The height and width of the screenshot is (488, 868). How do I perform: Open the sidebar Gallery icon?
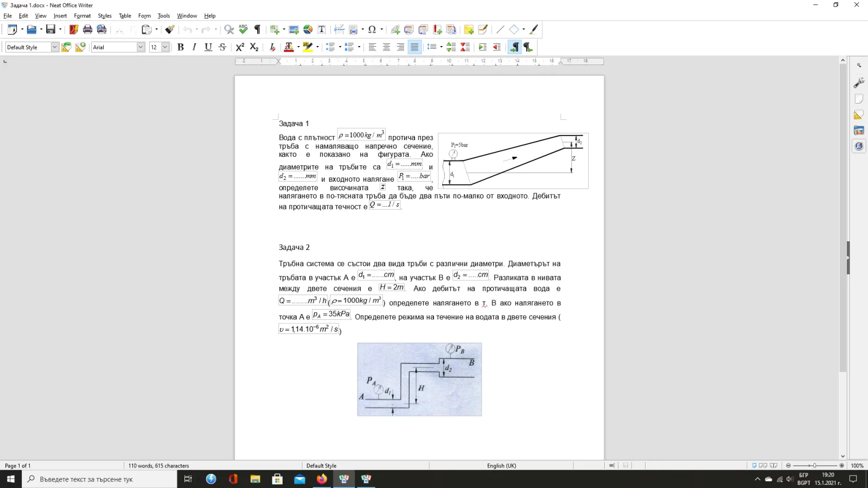859,130
